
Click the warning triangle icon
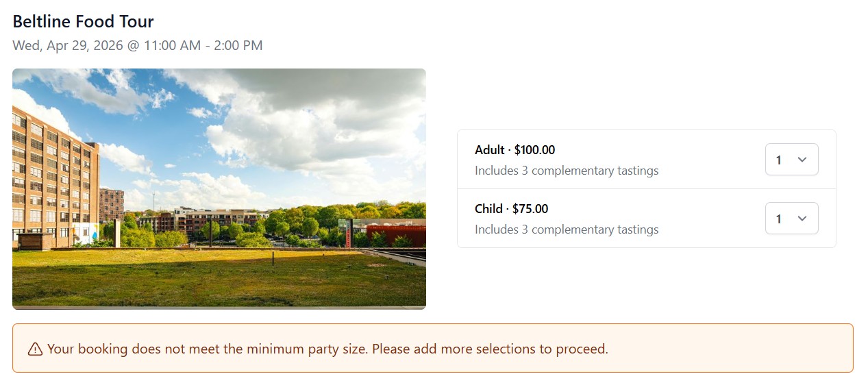click(x=35, y=349)
